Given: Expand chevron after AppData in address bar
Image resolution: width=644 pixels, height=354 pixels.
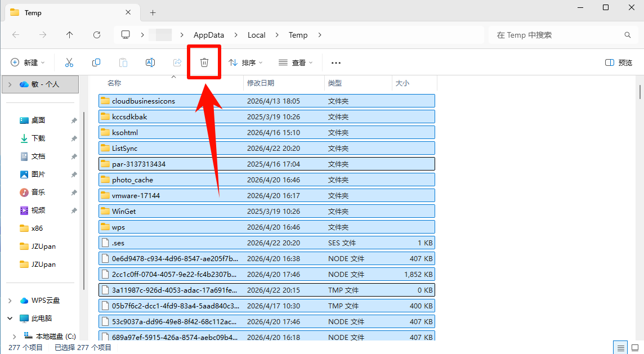Looking at the screenshot, I should (x=236, y=35).
